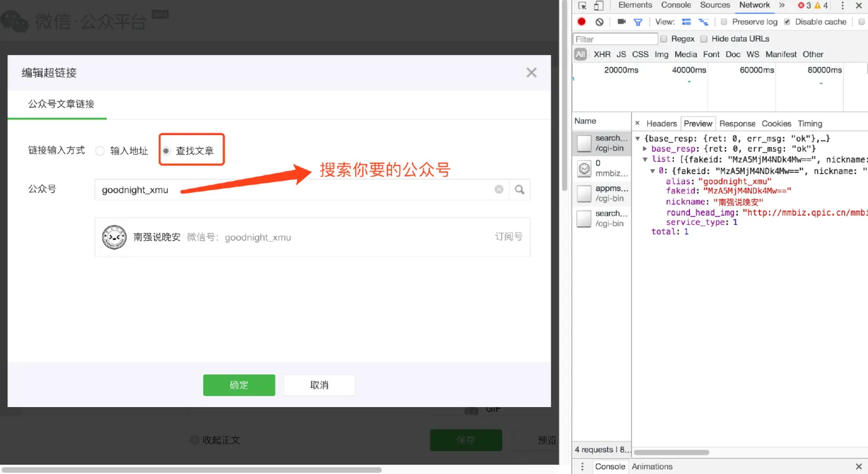Clear the goodnight_xmu search text icon
The height and width of the screenshot is (474, 868).
click(x=499, y=190)
